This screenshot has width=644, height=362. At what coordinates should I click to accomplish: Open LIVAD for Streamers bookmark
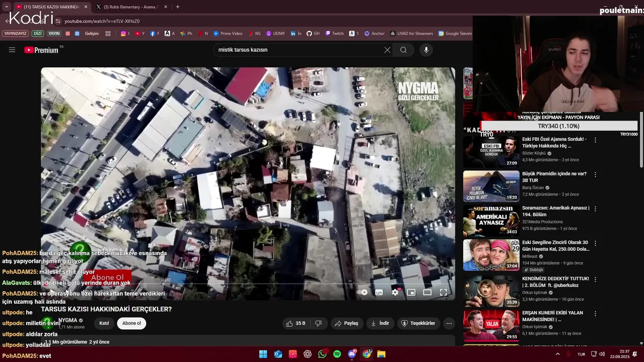pyautogui.click(x=411, y=34)
